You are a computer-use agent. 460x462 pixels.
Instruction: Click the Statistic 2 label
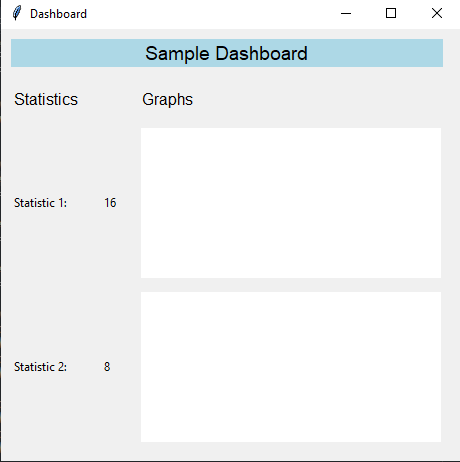pos(40,367)
